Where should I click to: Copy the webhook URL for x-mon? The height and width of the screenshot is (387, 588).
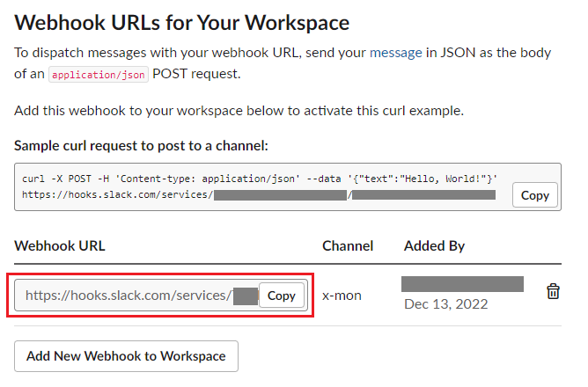coord(281,296)
